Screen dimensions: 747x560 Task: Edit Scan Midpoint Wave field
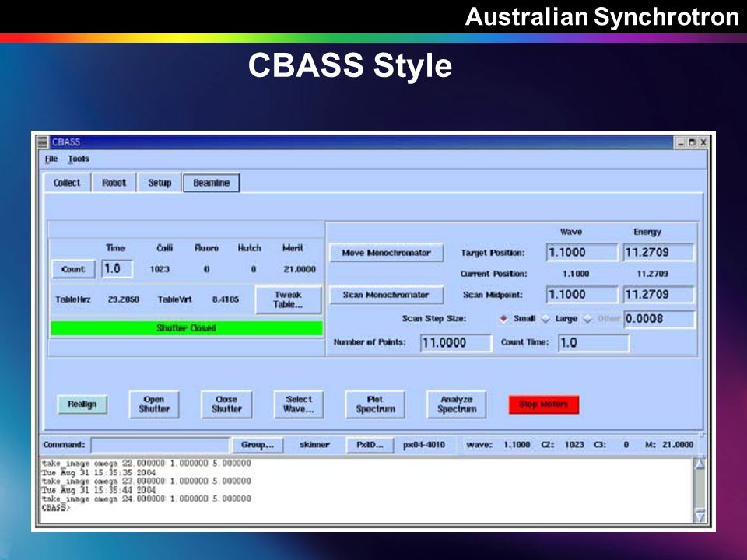coord(582,294)
